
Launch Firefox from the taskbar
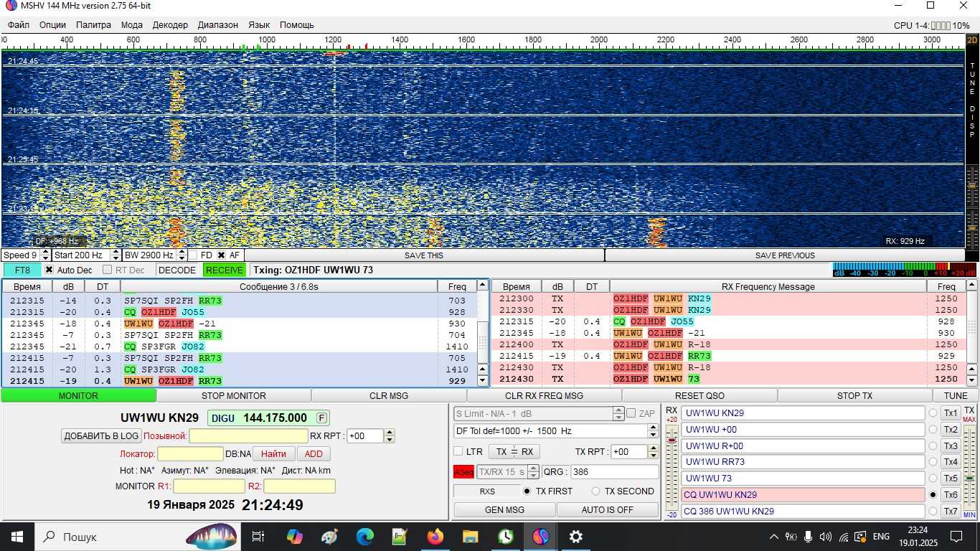pos(435,537)
